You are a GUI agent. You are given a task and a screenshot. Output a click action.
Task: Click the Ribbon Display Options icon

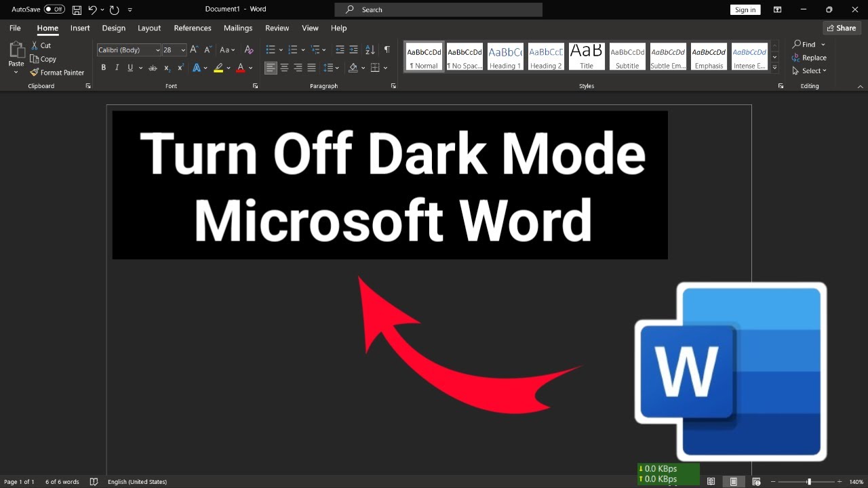[778, 9]
